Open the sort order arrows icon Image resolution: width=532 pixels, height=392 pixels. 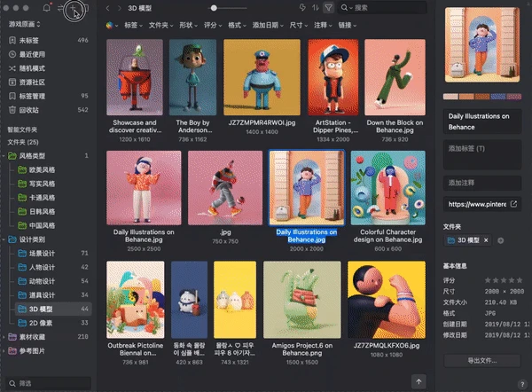(x=316, y=7)
